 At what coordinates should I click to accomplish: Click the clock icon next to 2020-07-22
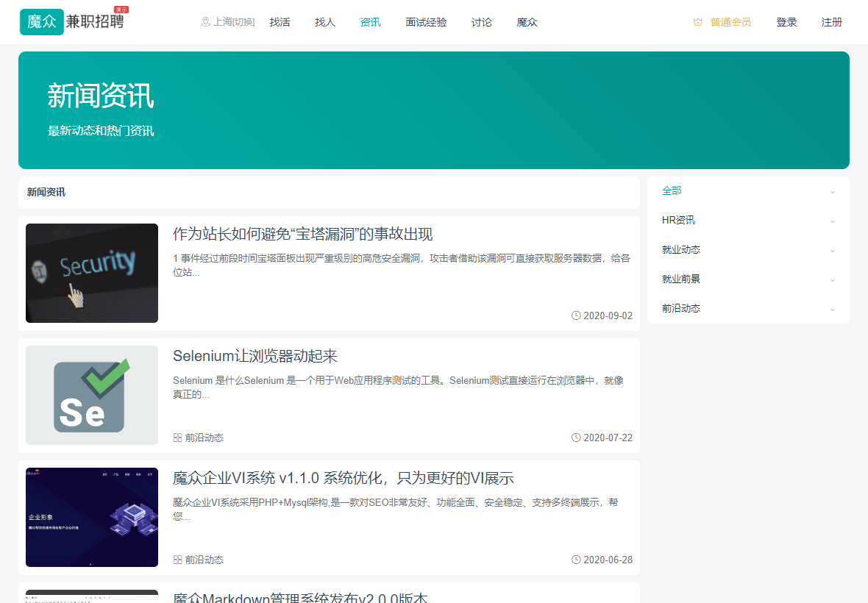[576, 438]
